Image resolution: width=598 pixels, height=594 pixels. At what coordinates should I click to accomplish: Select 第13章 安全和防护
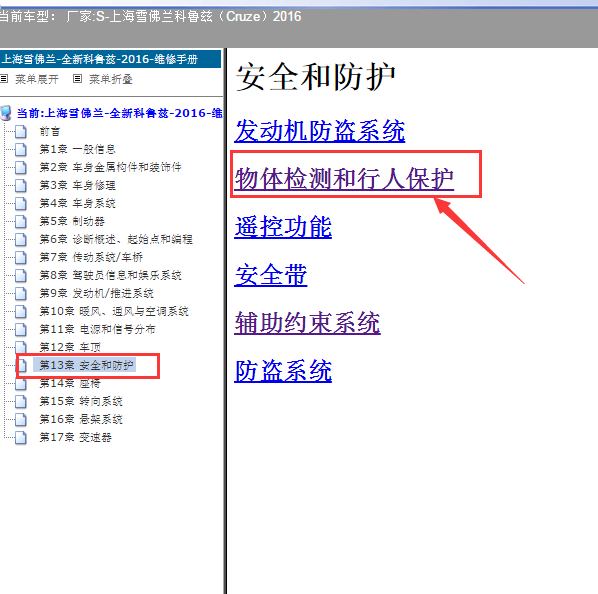pos(86,365)
